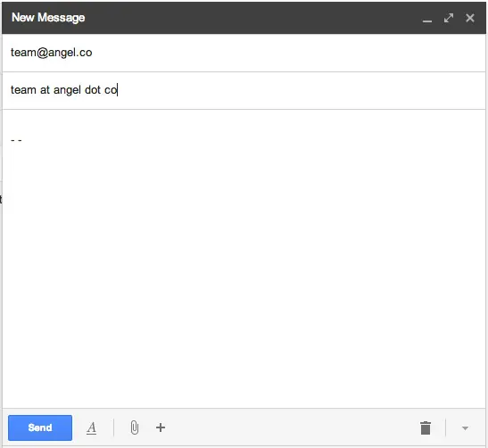
Task: Focus subject field reading team at angel dot co
Action: (244, 90)
